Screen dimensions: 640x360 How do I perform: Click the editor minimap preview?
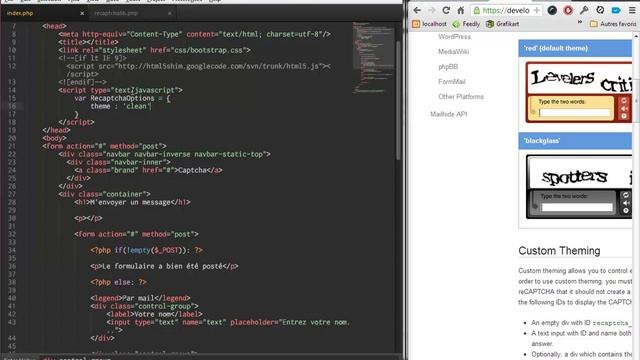click(x=373, y=57)
